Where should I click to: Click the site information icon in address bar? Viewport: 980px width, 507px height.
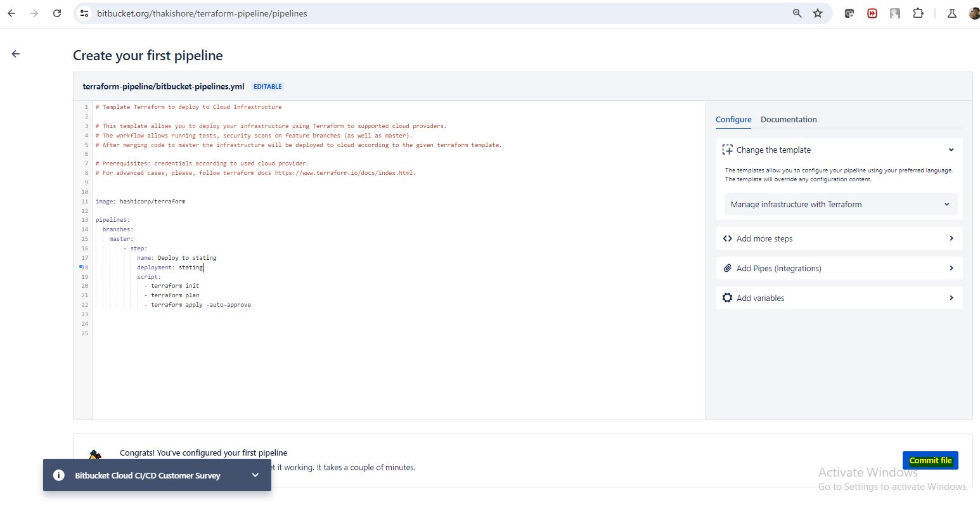tap(84, 13)
